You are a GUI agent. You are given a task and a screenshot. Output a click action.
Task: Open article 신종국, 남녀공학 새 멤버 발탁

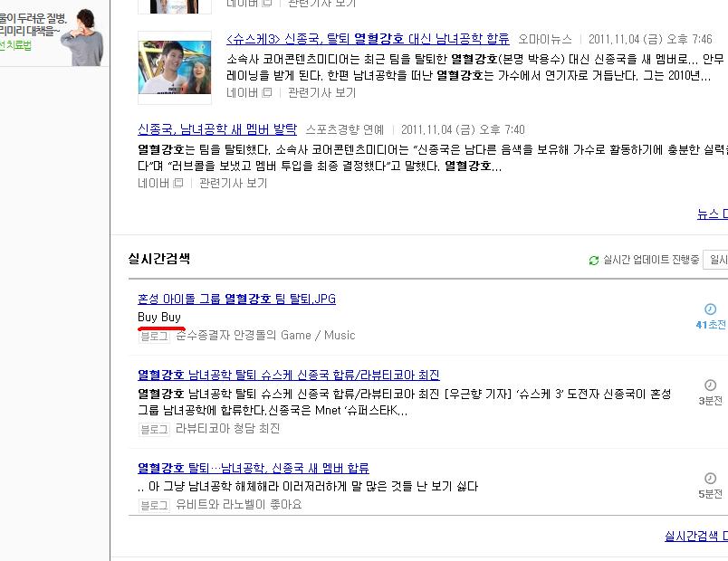tap(217, 129)
